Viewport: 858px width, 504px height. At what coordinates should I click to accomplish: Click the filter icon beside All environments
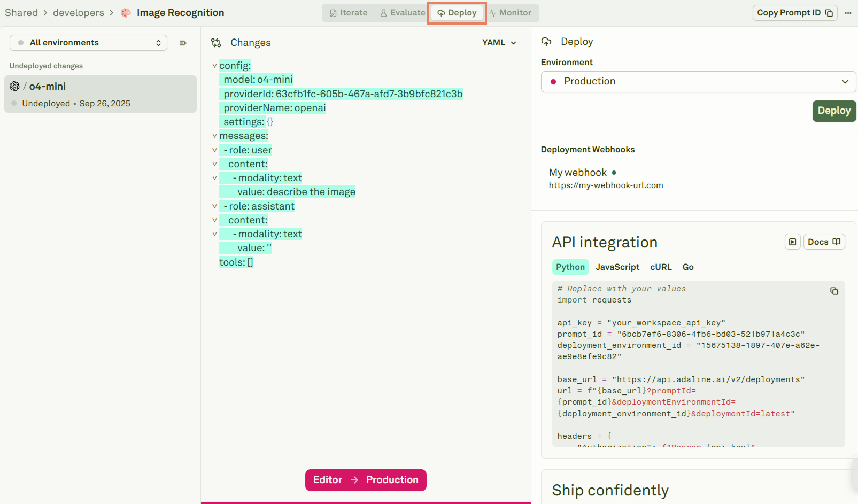(x=183, y=42)
